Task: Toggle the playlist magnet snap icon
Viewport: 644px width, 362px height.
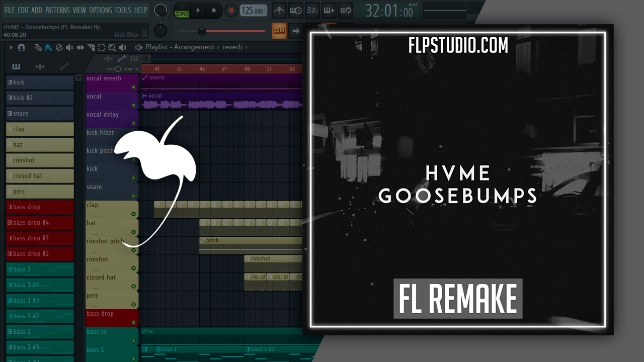Action: 21,47
